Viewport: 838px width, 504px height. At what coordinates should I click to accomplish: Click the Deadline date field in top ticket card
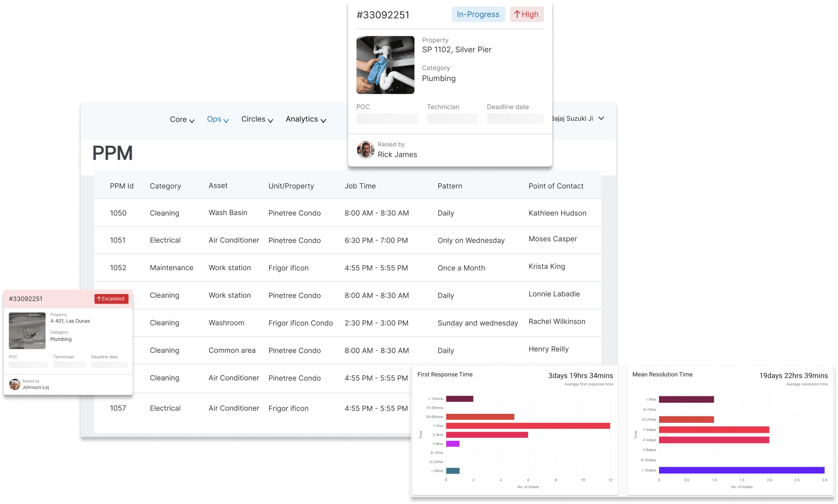(515, 119)
